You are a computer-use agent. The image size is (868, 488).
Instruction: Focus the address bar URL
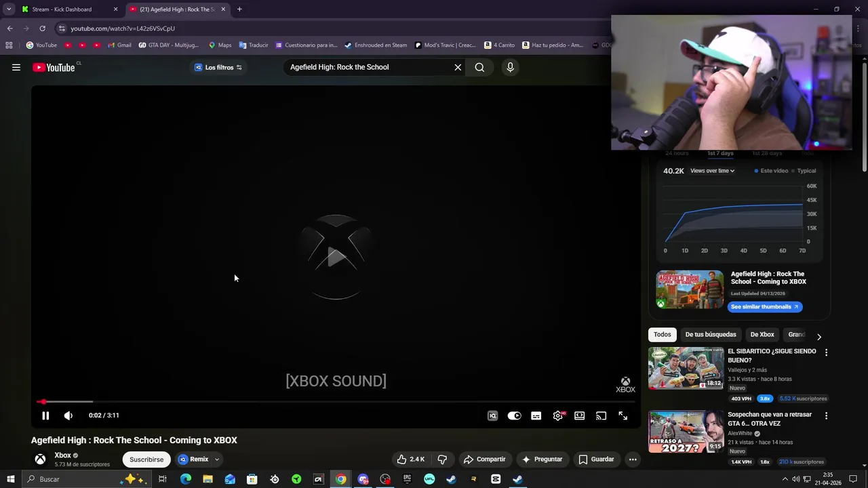tap(123, 28)
